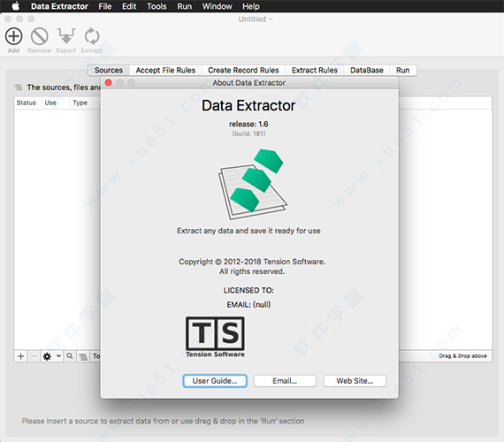The height and width of the screenshot is (442, 504).
Task: Click the Remove toolbar icon
Action: pyautogui.click(x=39, y=36)
